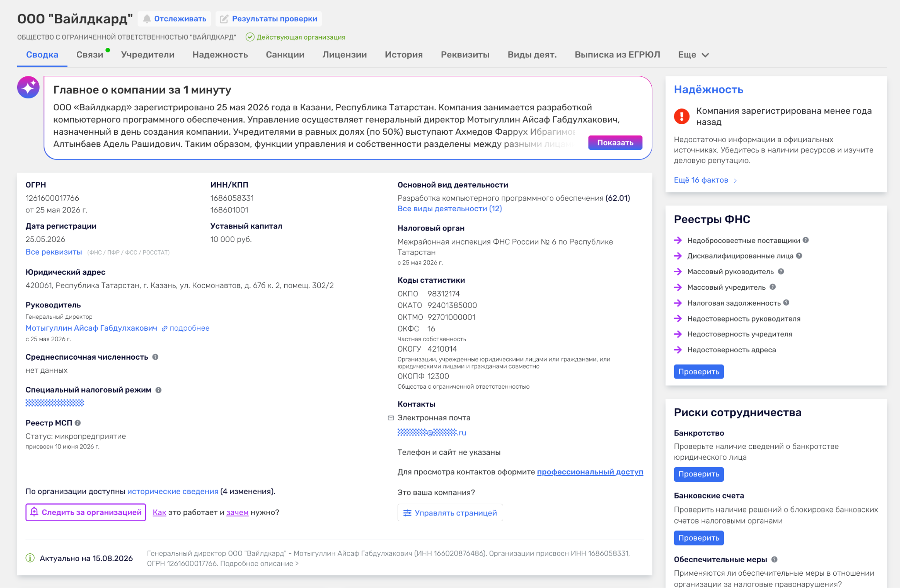Open Результаты проверки
Viewport: 900px width, 588px height.
pyautogui.click(x=269, y=19)
